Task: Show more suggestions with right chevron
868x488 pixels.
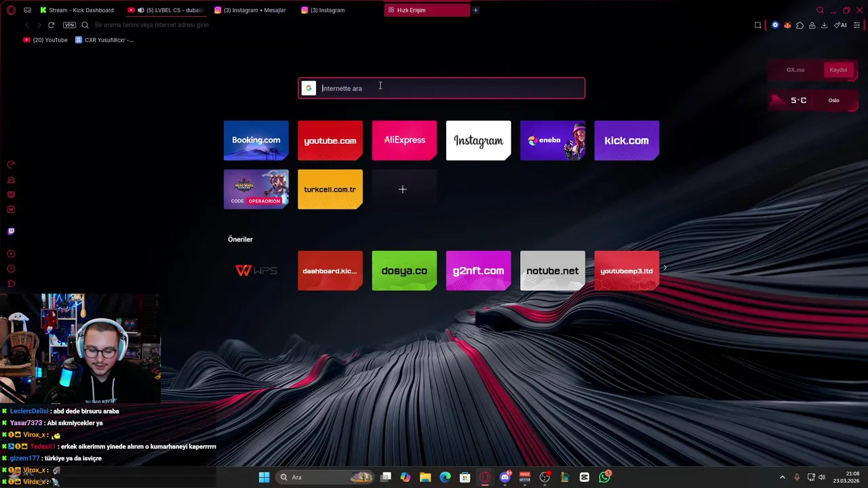Action: (x=665, y=268)
